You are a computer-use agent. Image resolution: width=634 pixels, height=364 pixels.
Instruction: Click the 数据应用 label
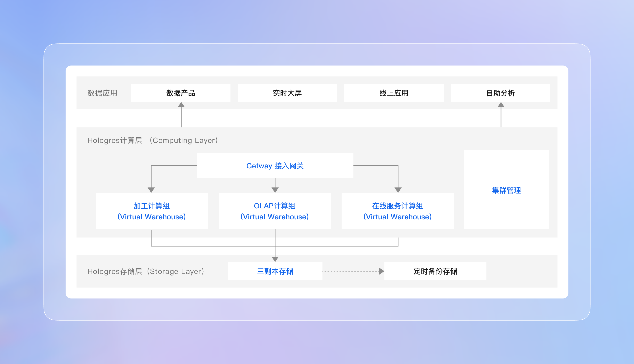click(x=102, y=93)
